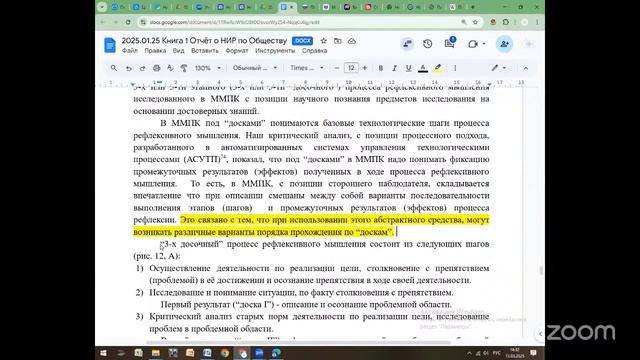Viewport: 640px width, 360px height.
Task: Open Chrome from the taskbar
Action: (x=225, y=353)
